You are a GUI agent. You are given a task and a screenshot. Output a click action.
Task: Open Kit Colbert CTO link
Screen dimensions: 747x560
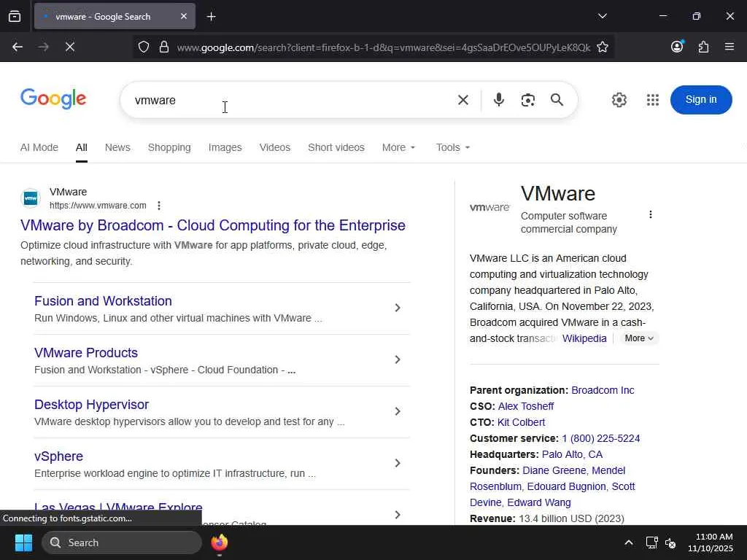(x=521, y=422)
